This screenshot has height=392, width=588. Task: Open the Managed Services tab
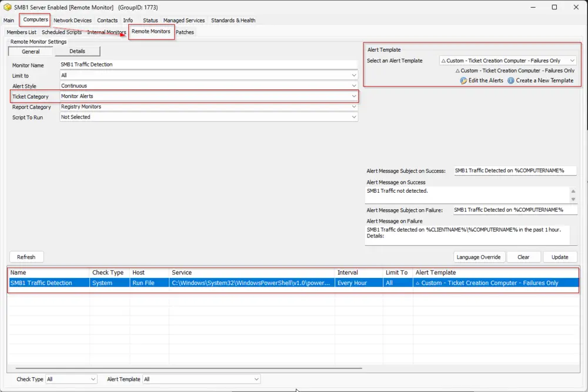(x=183, y=20)
